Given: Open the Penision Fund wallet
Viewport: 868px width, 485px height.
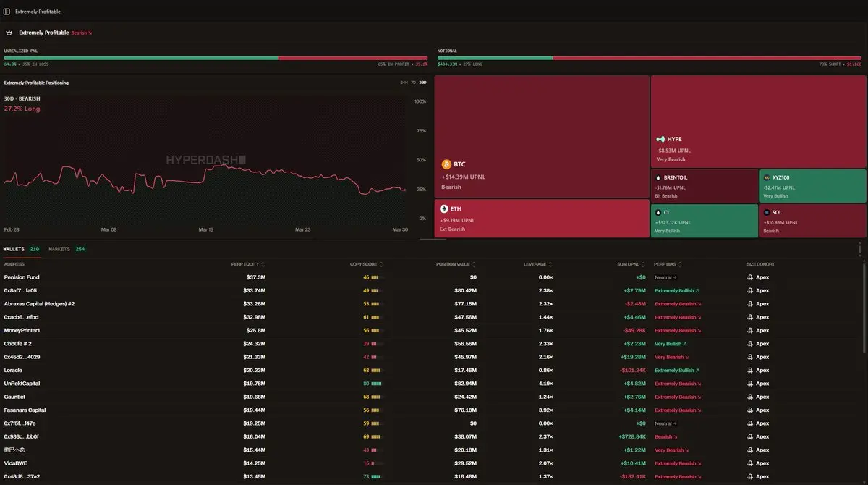Looking at the screenshot, I should [22, 277].
